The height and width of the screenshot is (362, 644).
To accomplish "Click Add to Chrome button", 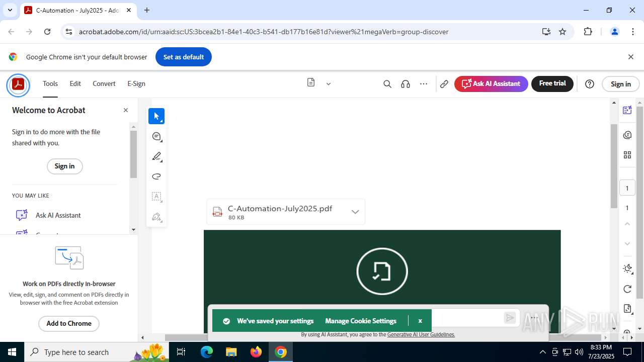I will pos(69,323).
